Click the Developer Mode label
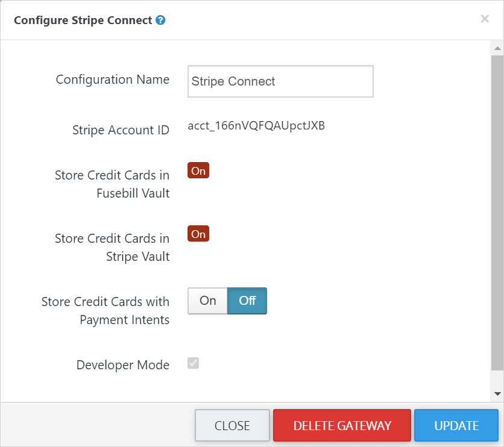Viewport: 504px width, 447px height. [x=123, y=365]
